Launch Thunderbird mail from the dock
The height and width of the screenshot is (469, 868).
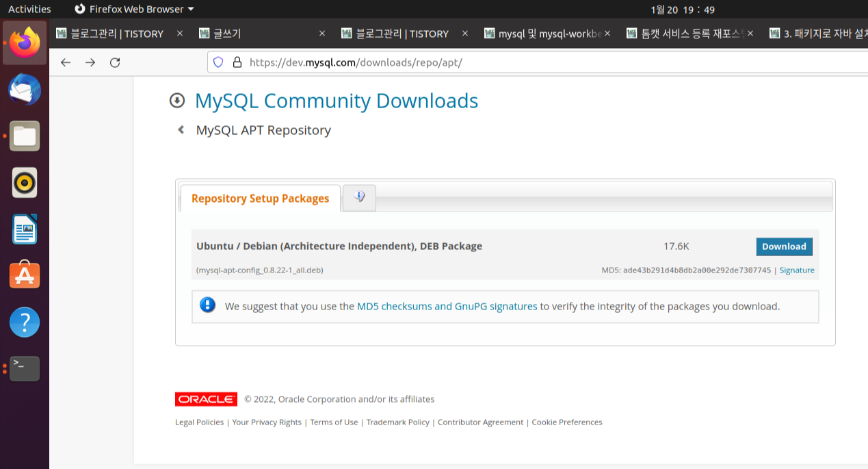tap(25, 90)
